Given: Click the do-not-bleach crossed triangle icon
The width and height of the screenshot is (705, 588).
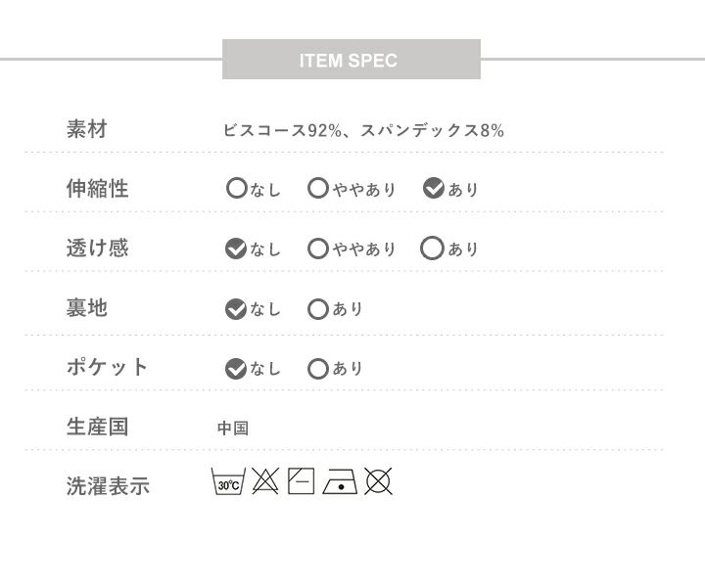Looking at the screenshot, I should [x=264, y=481].
